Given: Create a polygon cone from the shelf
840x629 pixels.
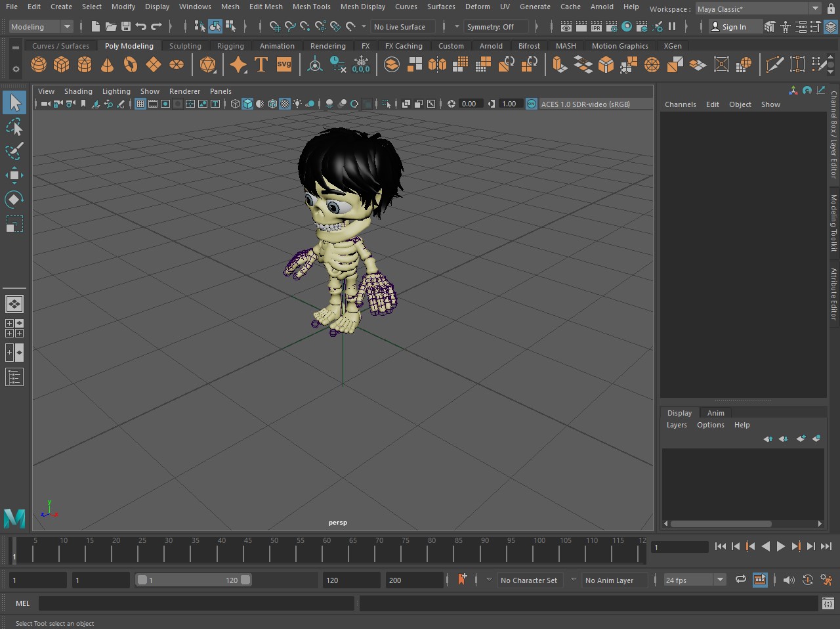Looking at the screenshot, I should [x=108, y=65].
